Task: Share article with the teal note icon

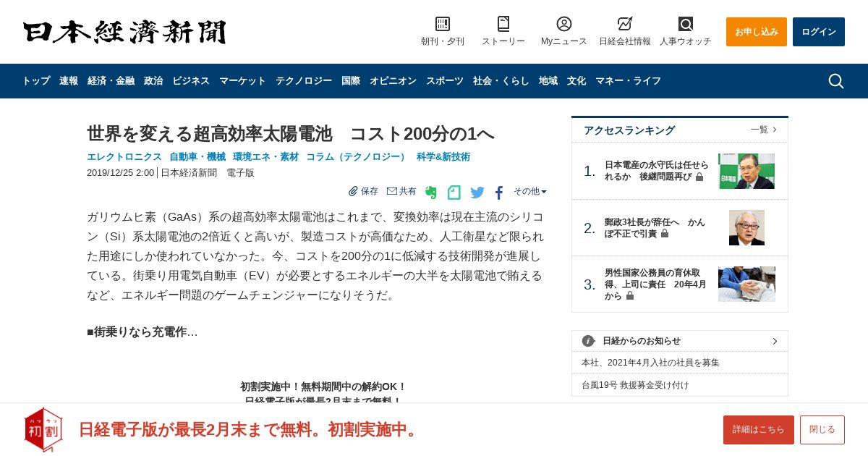Action: [x=454, y=193]
